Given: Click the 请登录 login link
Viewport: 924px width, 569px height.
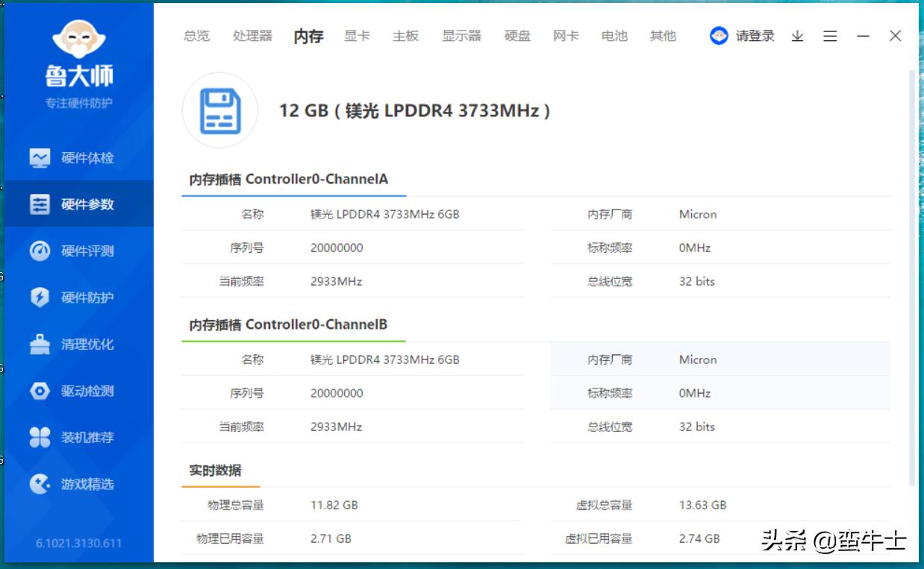Looking at the screenshot, I should pyautogui.click(x=755, y=36).
